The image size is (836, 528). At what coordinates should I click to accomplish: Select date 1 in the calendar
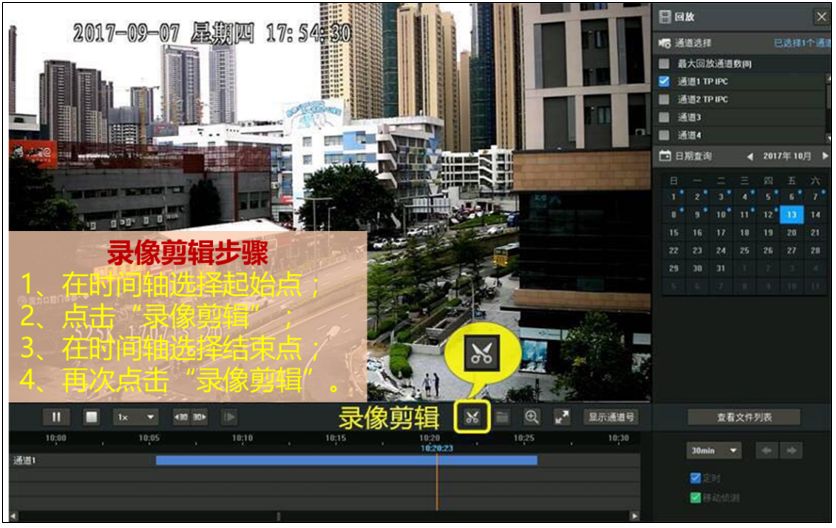coord(674,197)
